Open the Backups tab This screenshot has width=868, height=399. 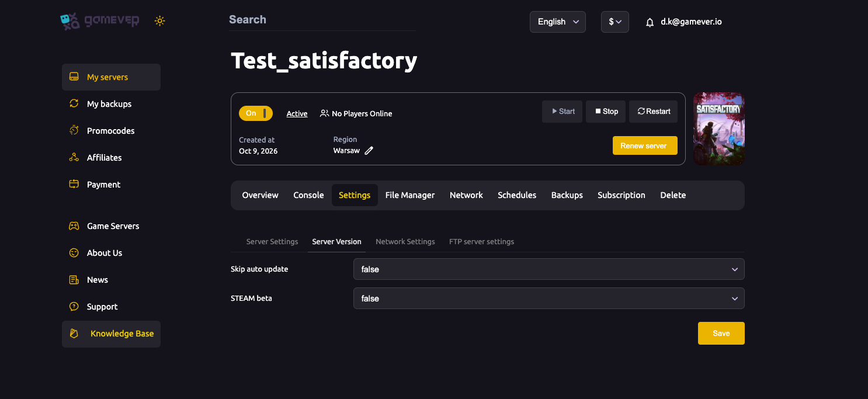pos(567,195)
